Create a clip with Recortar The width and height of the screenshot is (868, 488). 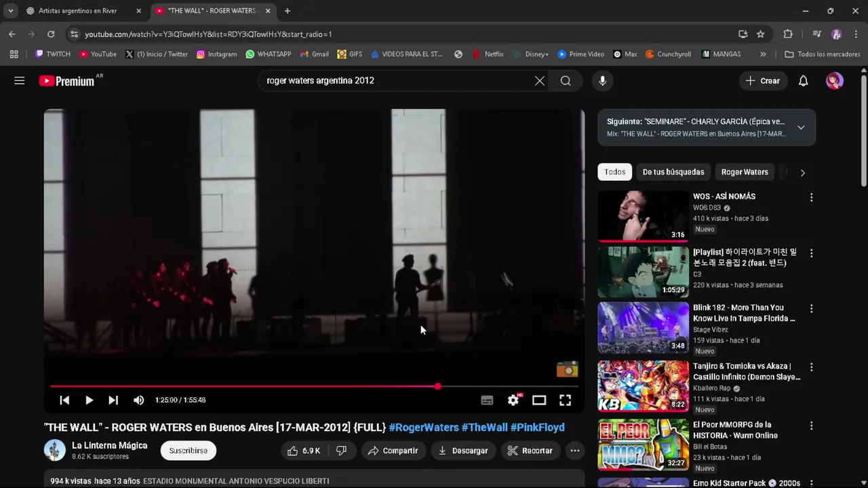(530, 451)
